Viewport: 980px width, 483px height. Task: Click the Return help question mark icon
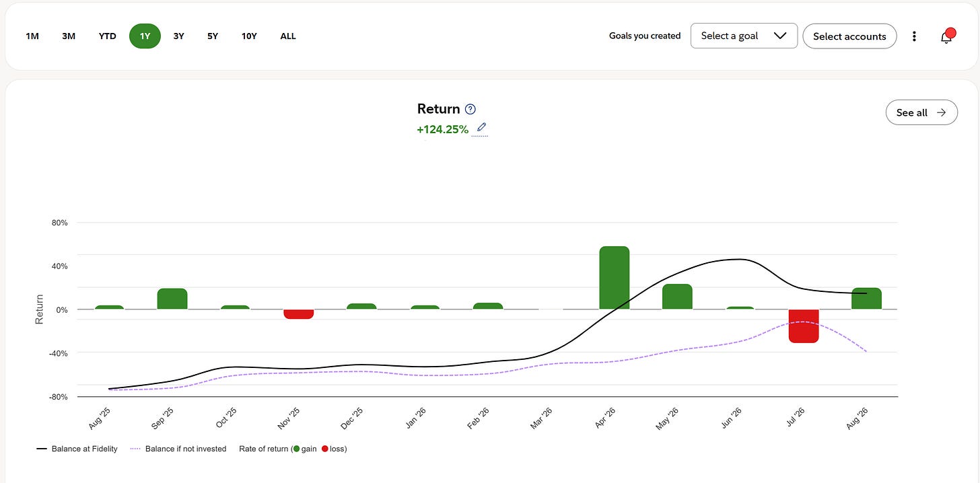coord(470,109)
